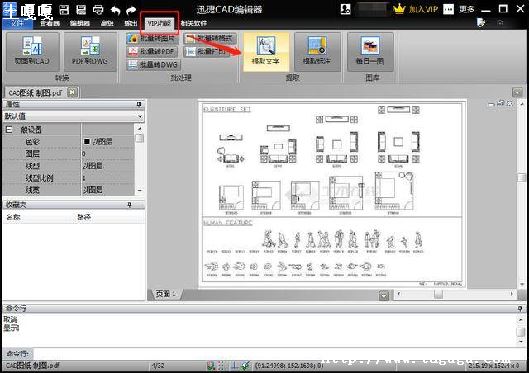
Task: Click the horizontal scrollbar left arrow
Action: [x=399, y=294]
